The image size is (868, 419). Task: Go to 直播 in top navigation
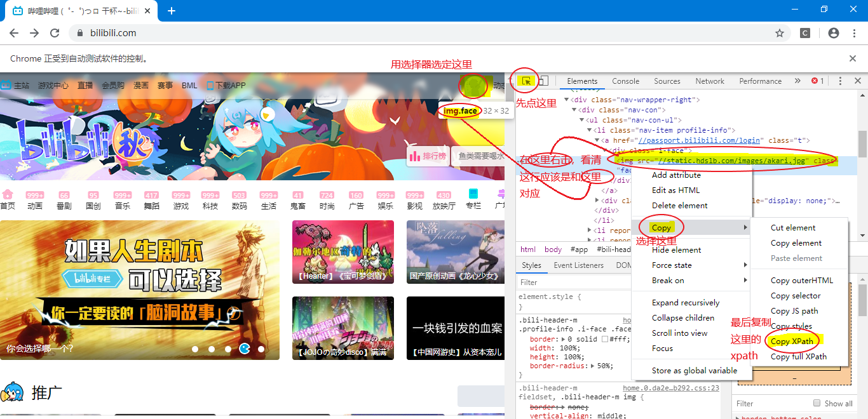point(85,85)
